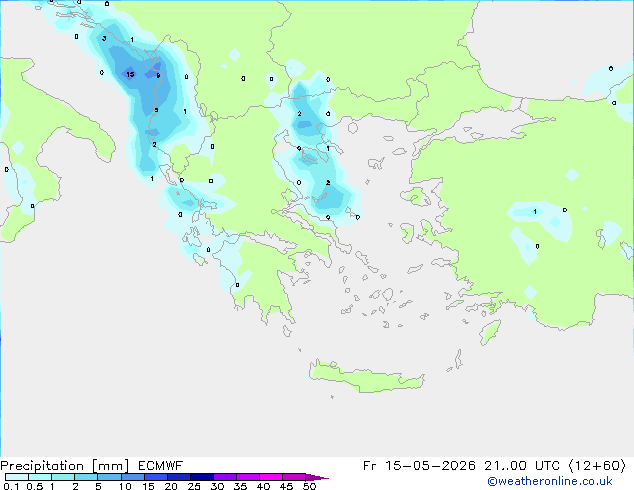Click the legend label '20'
634x490 pixels.
tap(171, 486)
